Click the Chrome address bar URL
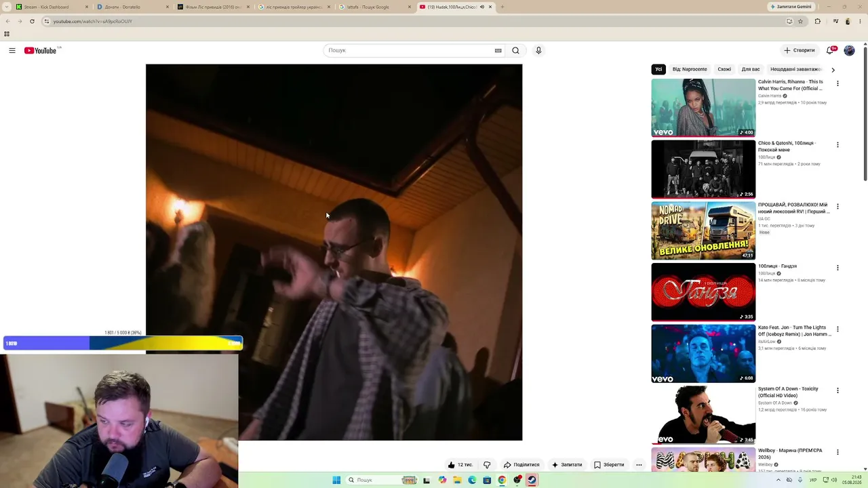 93,21
